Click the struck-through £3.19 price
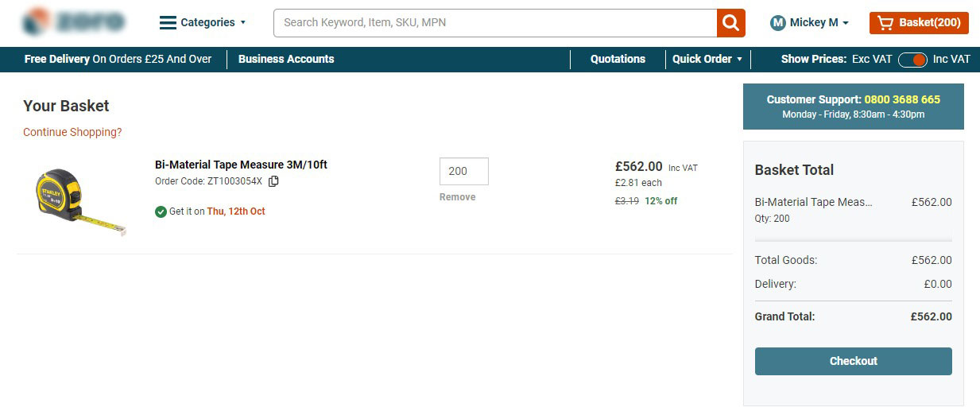 pyautogui.click(x=627, y=201)
